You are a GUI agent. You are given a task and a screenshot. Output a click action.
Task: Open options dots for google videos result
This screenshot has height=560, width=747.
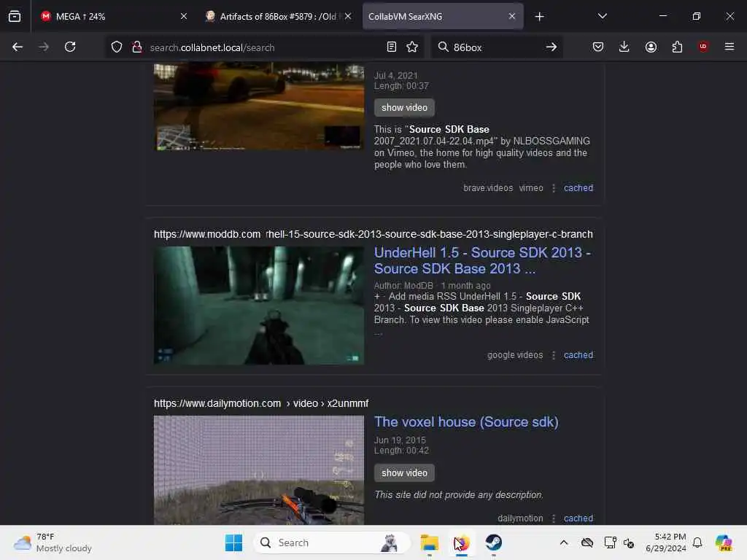[554, 355]
